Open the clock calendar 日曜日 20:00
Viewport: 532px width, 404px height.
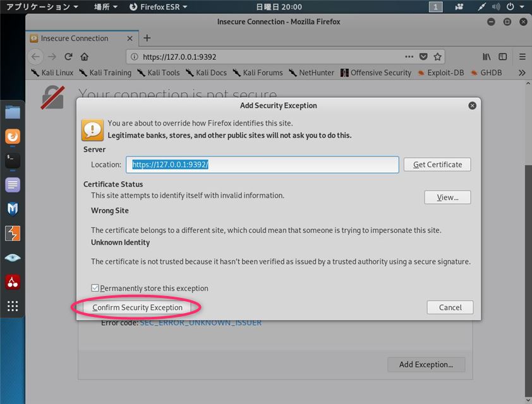click(279, 7)
